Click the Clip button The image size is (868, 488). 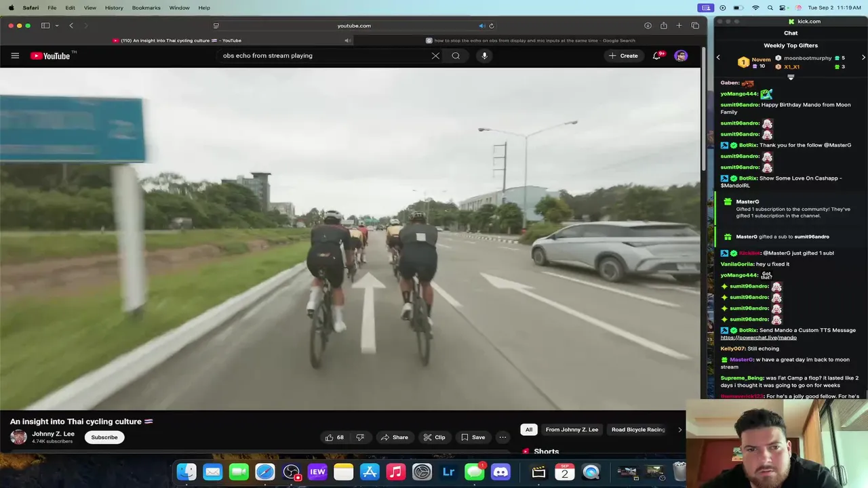(435, 437)
